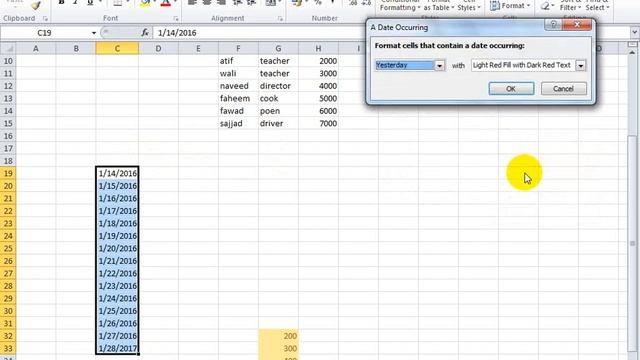The image size is (640, 360).
Task: Click cell containing 1/24/2016
Action: [117, 298]
